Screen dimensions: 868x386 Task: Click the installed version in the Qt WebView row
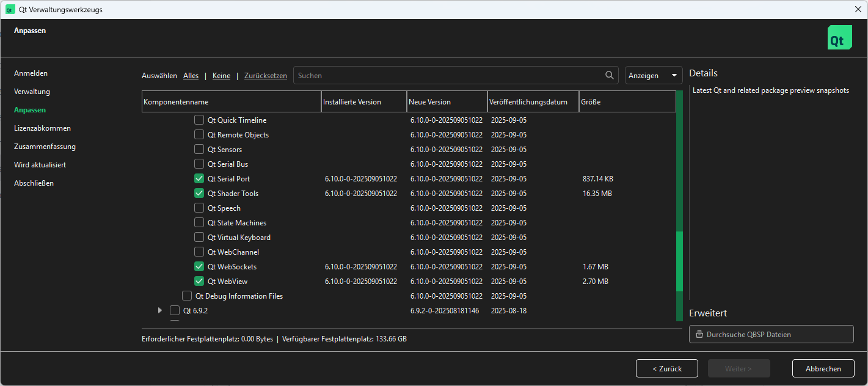361,282
